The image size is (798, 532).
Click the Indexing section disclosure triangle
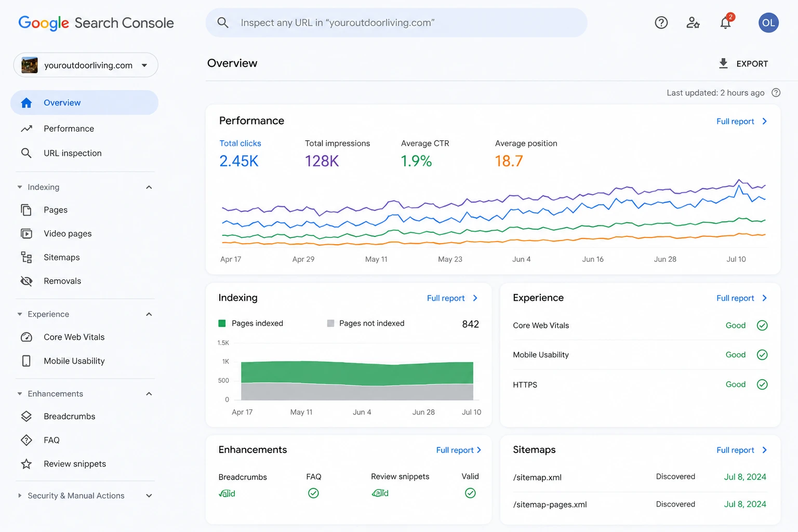point(20,187)
